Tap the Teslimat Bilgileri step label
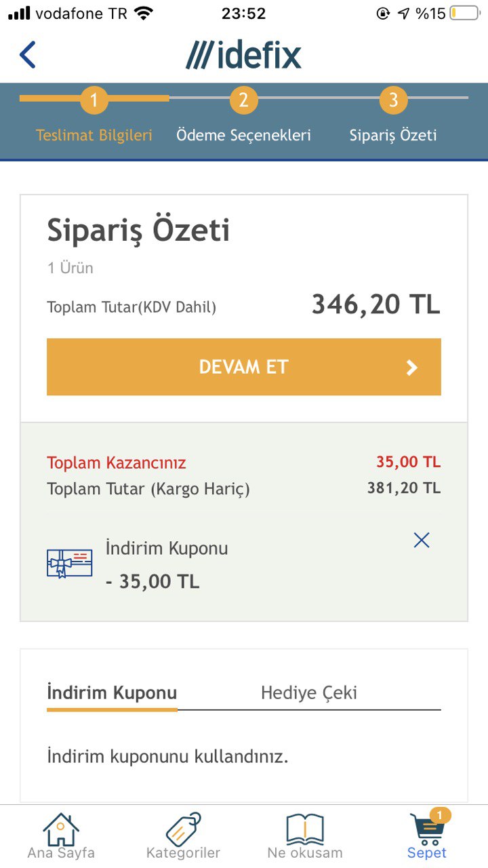 click(x=94, y=135)
